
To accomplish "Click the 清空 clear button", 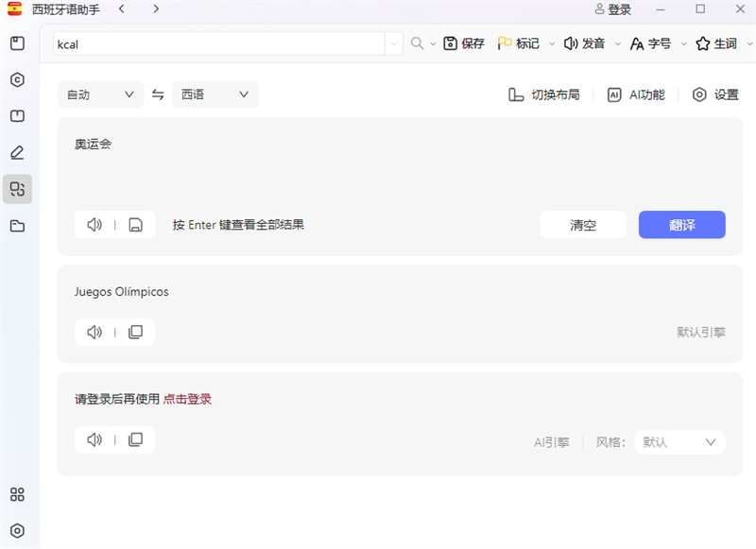I will (583, 225).
